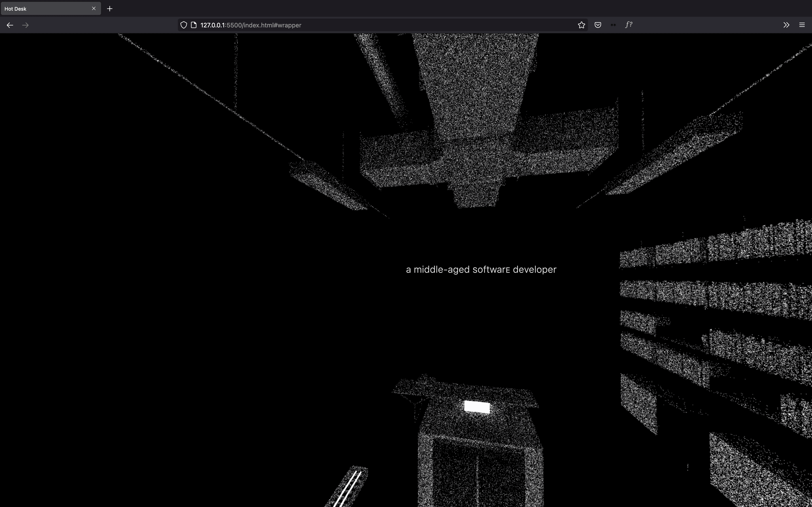Click the page info icon beside URL
Viewport: 812px width, 507px height.
194,25
